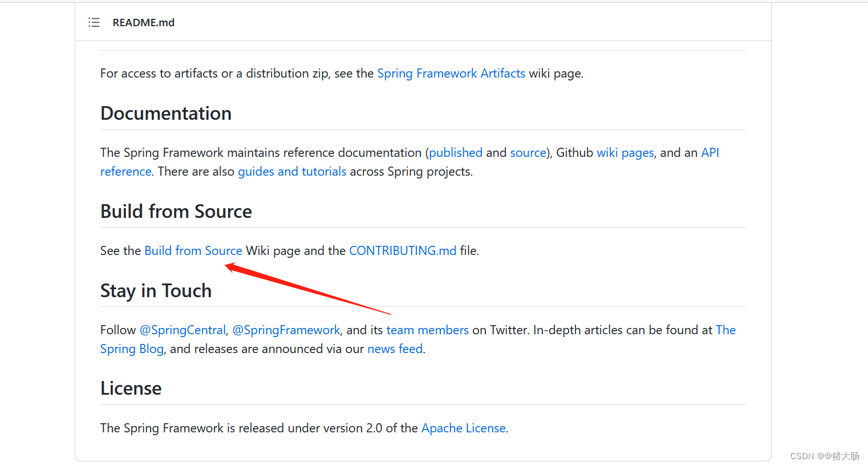
Task: Open the published documentation link
Action: [x=456, y=153]
